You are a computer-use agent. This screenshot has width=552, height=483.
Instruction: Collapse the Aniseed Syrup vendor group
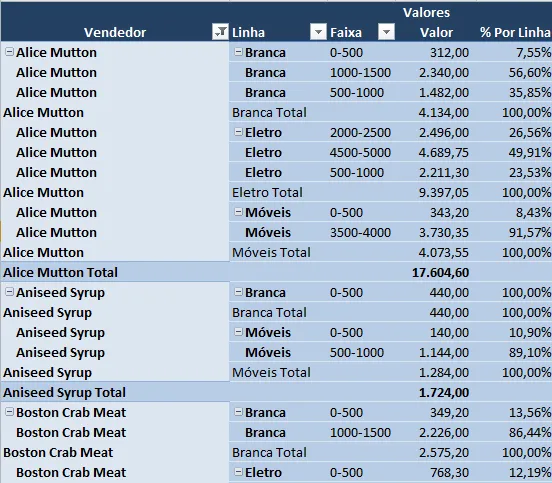tap(10, 292)
